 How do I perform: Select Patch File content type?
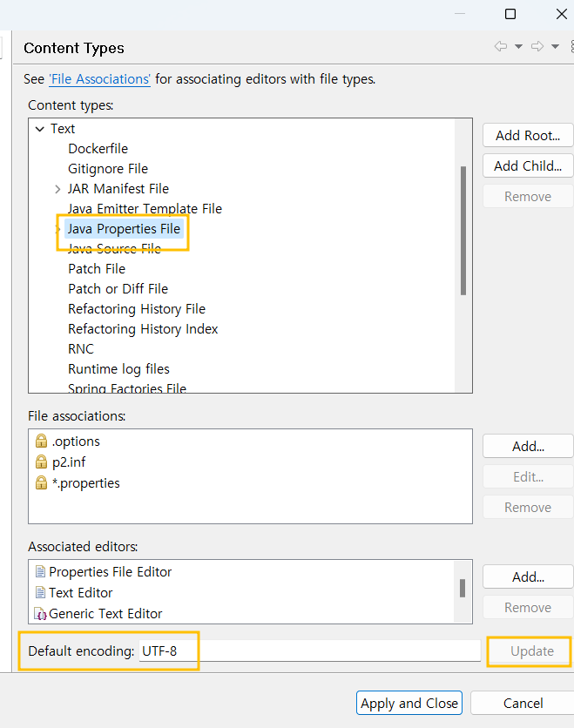pos(97,269)
